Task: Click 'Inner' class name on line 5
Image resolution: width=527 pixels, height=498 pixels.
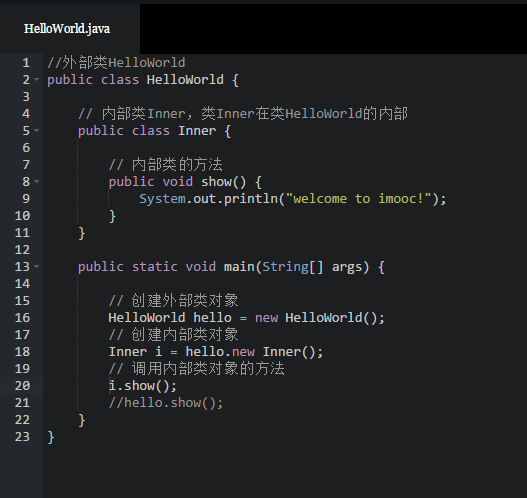Action: (197, 131)
